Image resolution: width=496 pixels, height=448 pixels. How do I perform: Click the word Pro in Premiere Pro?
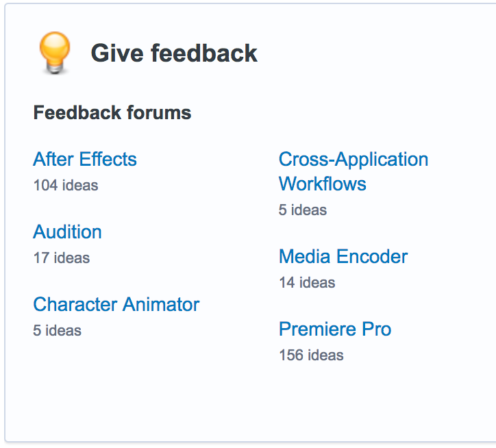coord(376,329)
